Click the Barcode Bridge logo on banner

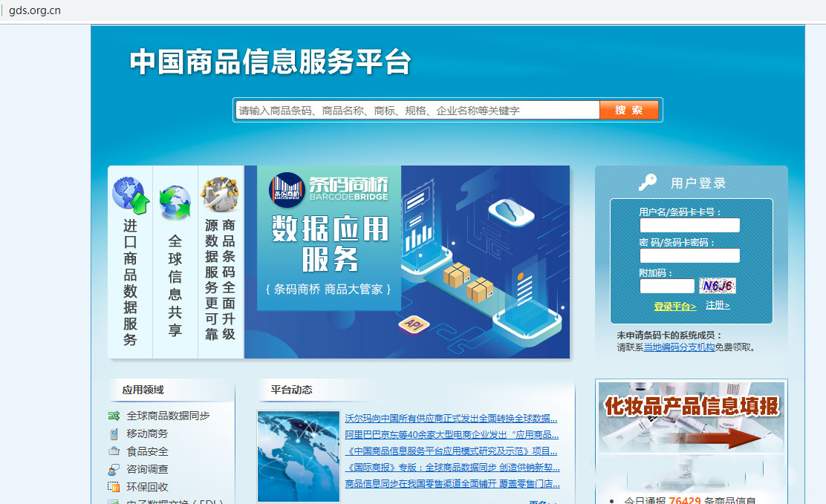click(x=286, y=190)
